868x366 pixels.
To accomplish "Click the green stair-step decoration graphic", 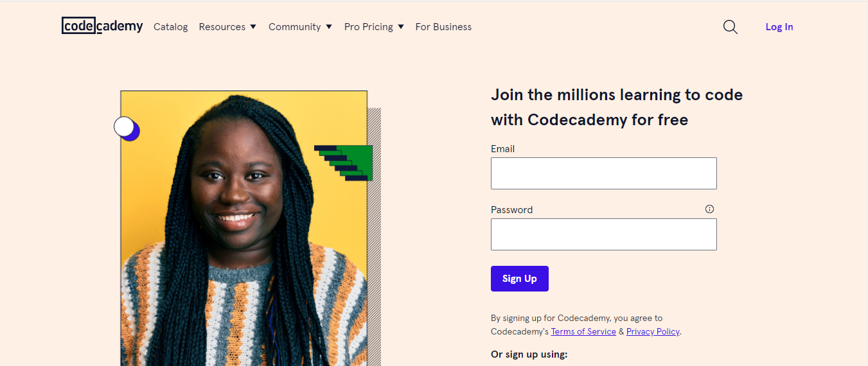I will 344,163.
